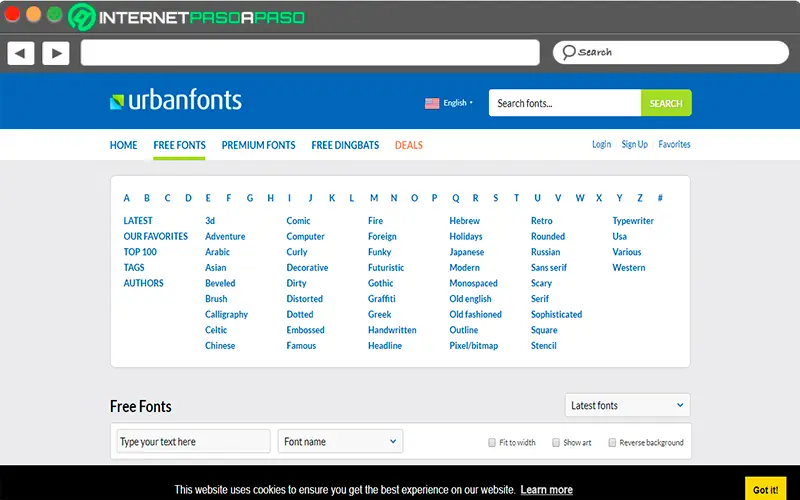Image resolution: width=800 pixels, height=500 pixels.
Task: Click the Type your text here field
Action: coord(193,441)
